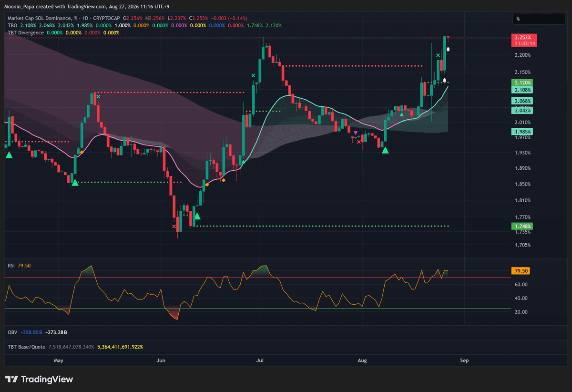
Task: Click the TradingView logo at bottom left
Action: coord(40,379)
